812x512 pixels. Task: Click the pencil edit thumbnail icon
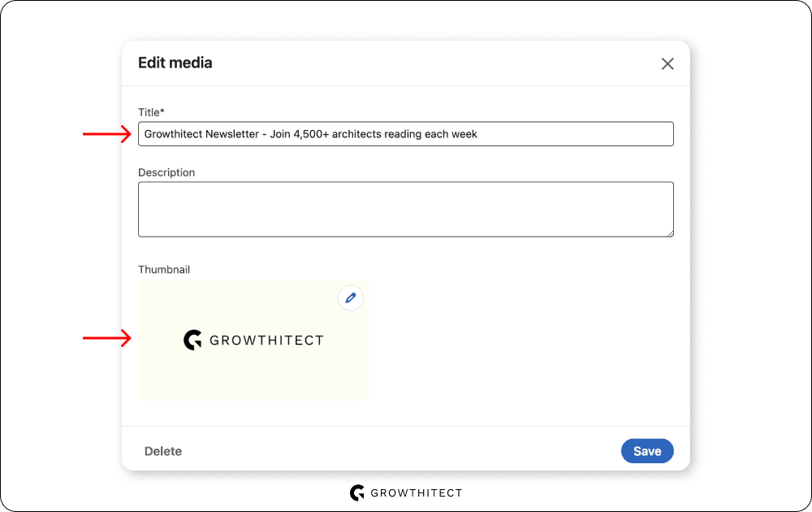(351, 298)
